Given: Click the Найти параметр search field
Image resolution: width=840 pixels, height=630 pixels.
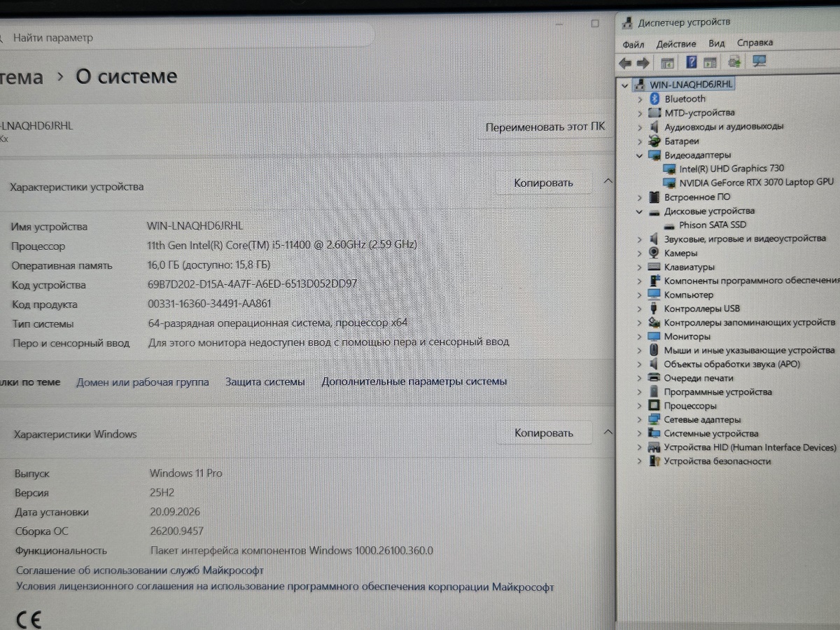Looking at the screenshot, I should 185,37.
